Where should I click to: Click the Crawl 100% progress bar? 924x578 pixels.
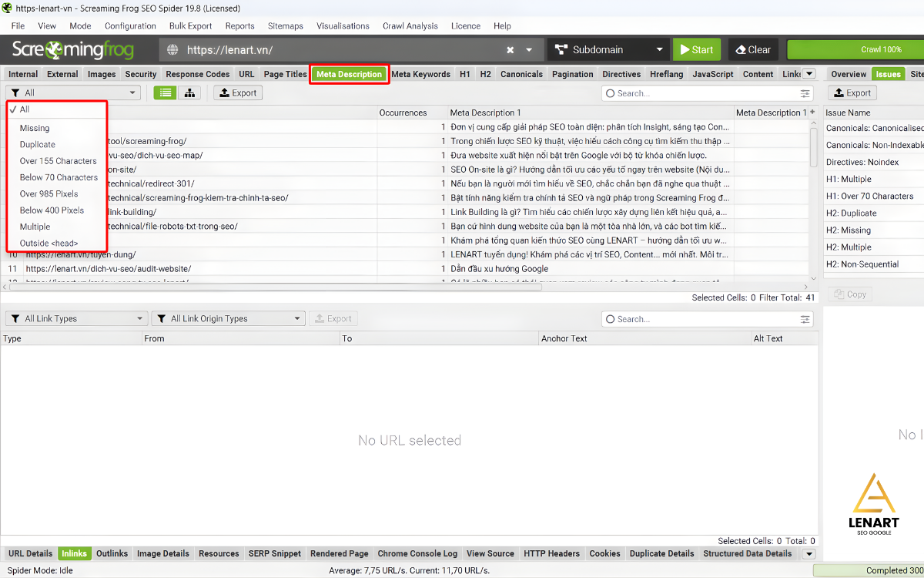[855, 50]
